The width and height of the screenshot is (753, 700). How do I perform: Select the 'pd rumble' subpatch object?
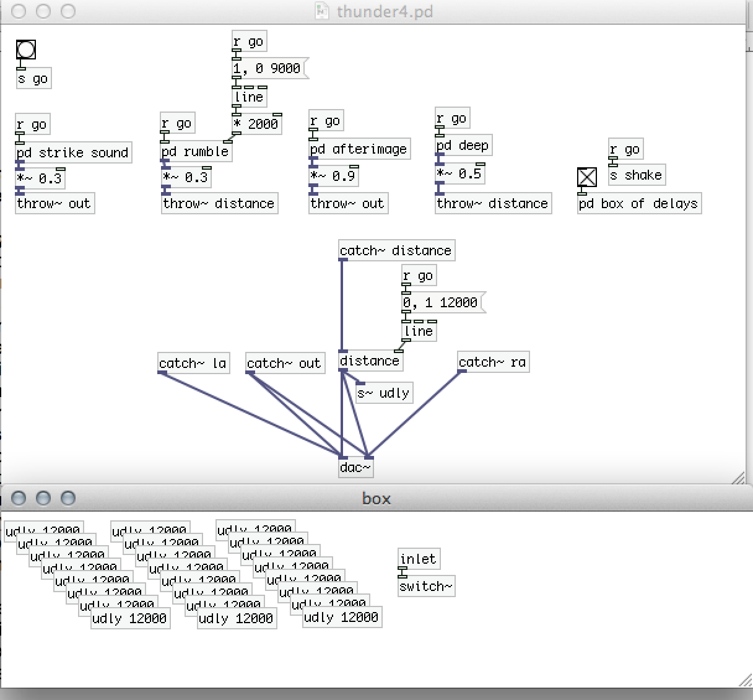tap(196, 151)
